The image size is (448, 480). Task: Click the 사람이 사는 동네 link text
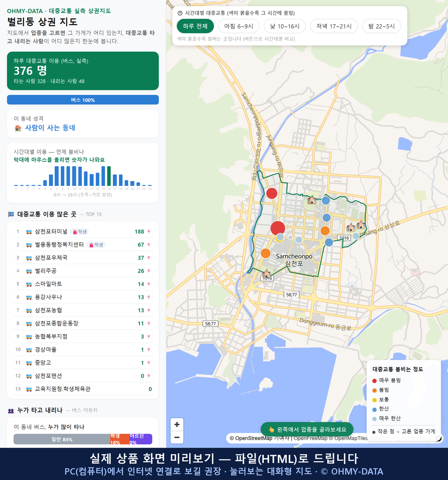pos(50,128)
